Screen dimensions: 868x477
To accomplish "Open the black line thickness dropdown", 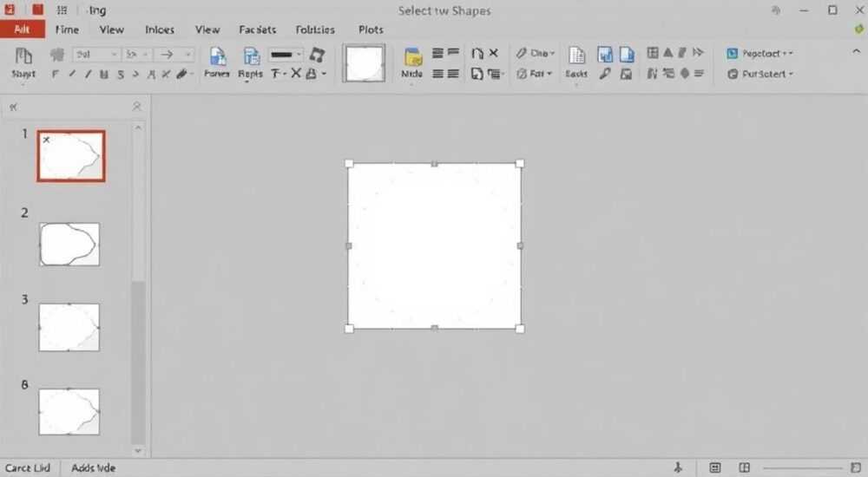I will coord(286,55).
